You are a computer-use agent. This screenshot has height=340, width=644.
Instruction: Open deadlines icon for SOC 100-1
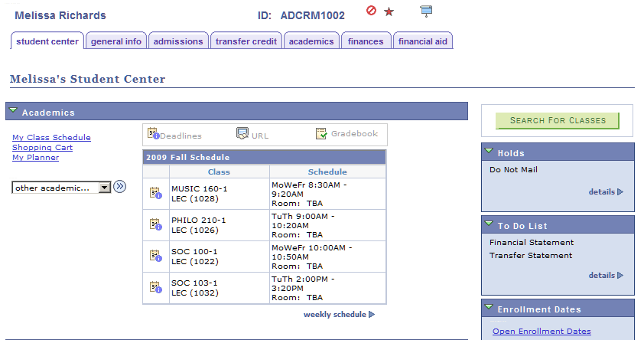coord(156,256)
